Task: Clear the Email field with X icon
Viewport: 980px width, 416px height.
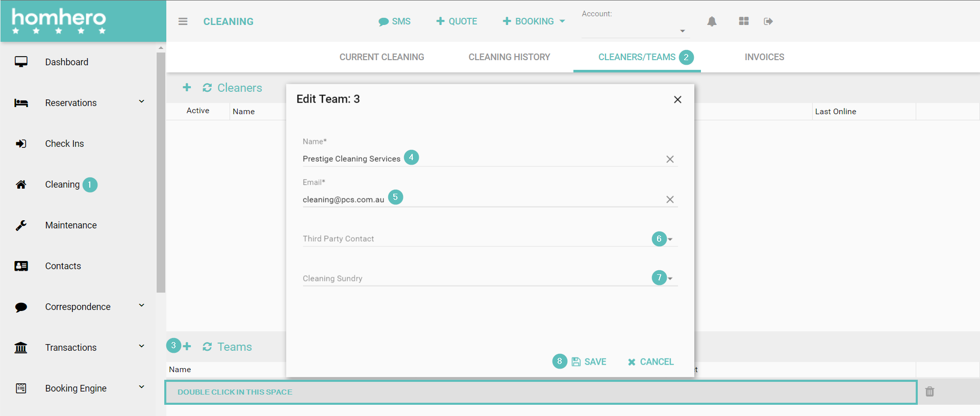Action: [x=670, y=199]
